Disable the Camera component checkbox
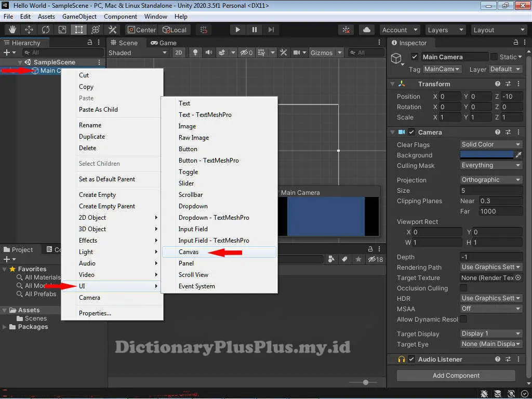 [x=411, y=132]
